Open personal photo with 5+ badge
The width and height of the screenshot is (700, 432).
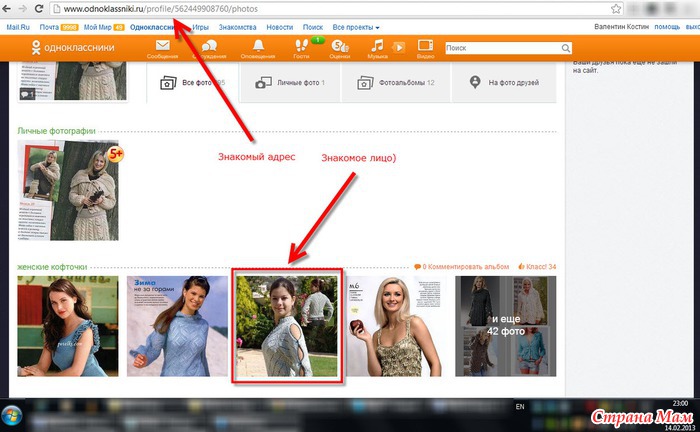(68, 191)
